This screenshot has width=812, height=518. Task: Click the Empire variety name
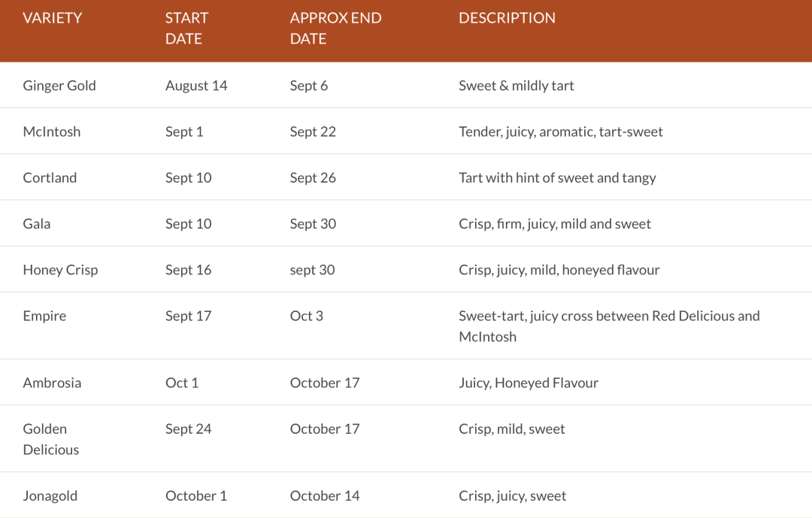(44, 316)
